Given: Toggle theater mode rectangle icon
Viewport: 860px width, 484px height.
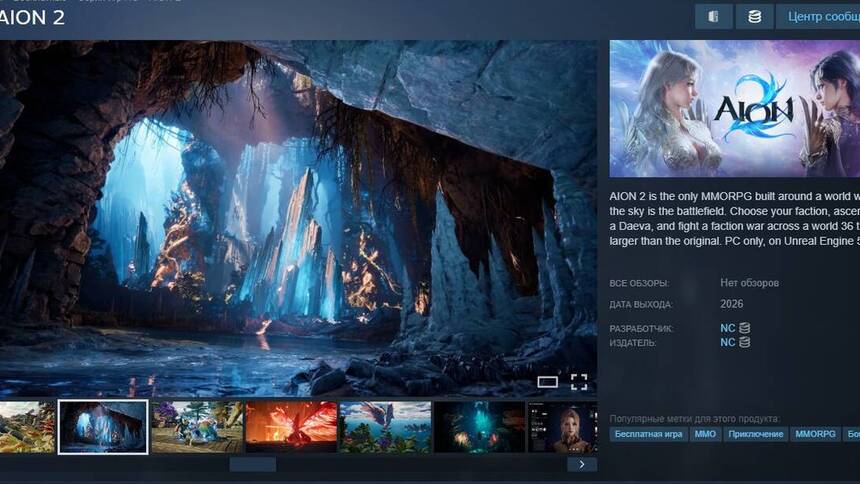Looking at the screenshot, I should (547, 381).
